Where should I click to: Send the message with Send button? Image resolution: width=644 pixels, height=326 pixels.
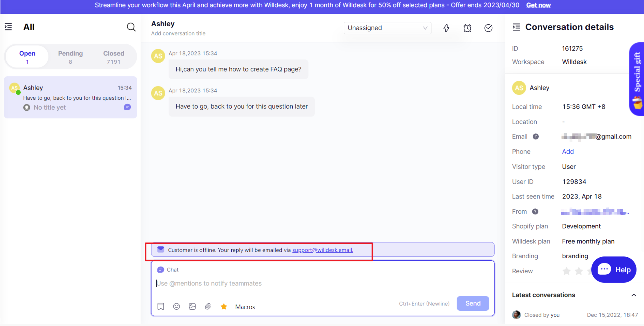coord(473,303)
